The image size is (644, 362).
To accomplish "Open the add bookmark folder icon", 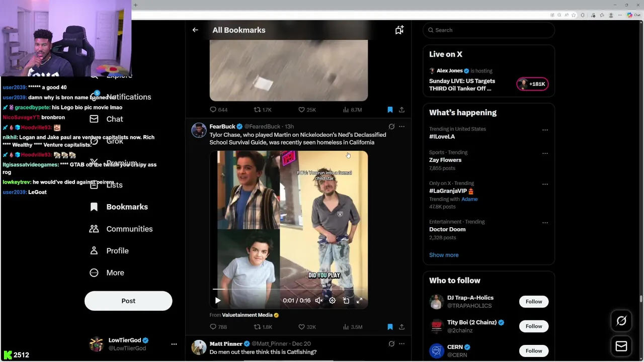I will (399, 30).
